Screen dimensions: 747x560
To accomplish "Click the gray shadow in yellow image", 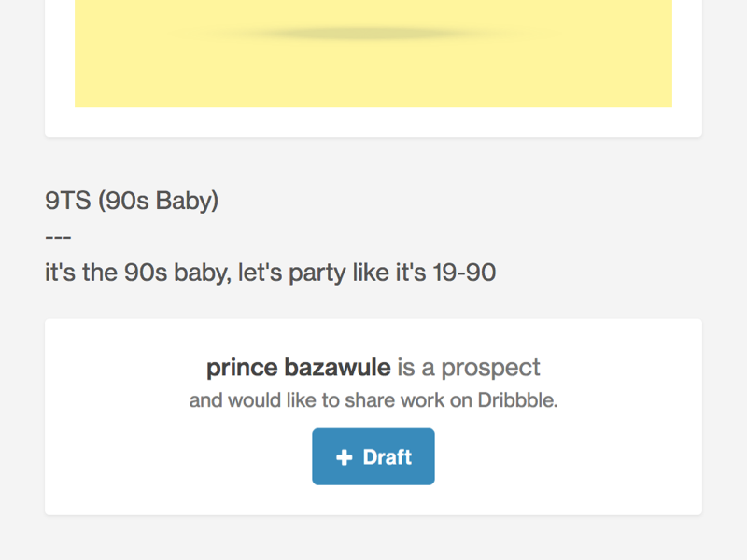I will pyautogui.click(x=372, y=35).
